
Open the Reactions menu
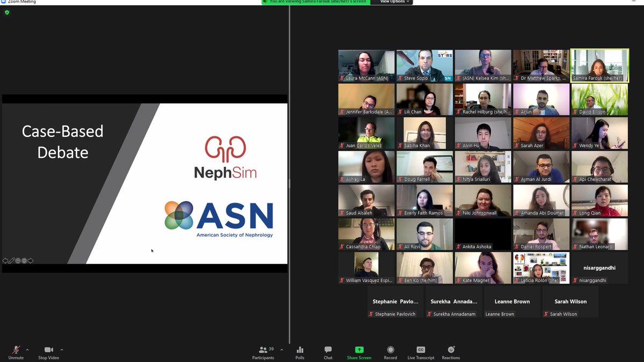[451, 352]
